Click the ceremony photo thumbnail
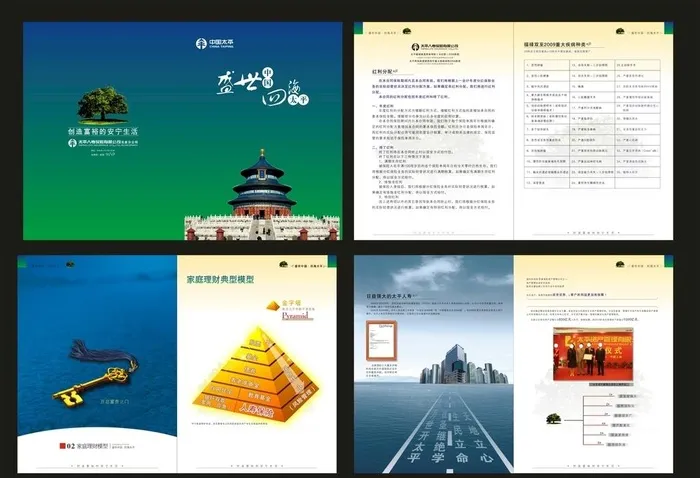700x478 pixels. (593, 353)
